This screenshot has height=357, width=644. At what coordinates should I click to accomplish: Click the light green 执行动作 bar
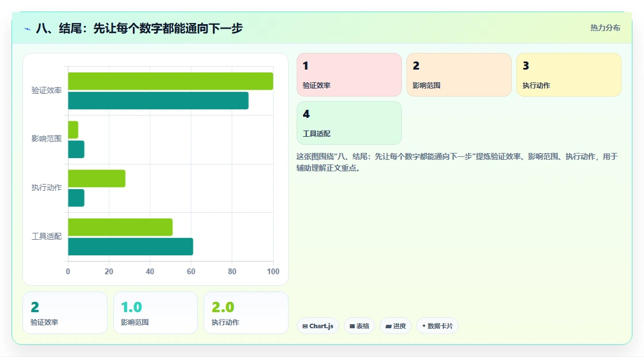[x=97, y=178]
